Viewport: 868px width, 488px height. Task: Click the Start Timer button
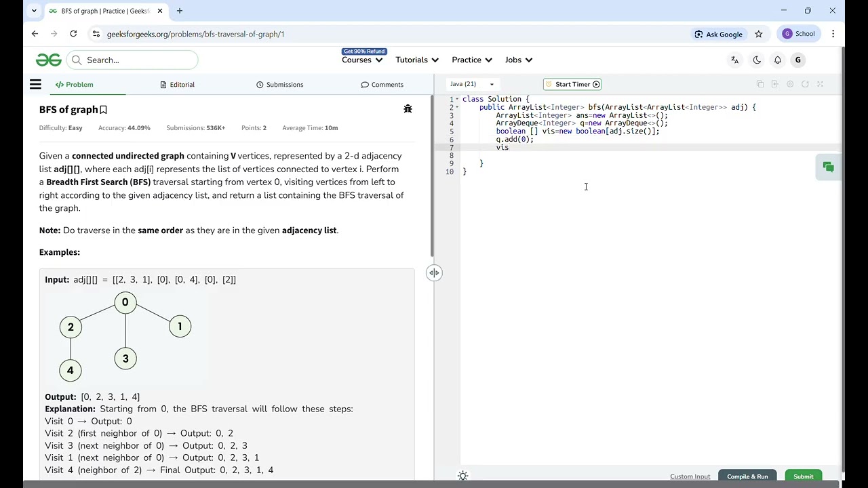tap(572, 84)
